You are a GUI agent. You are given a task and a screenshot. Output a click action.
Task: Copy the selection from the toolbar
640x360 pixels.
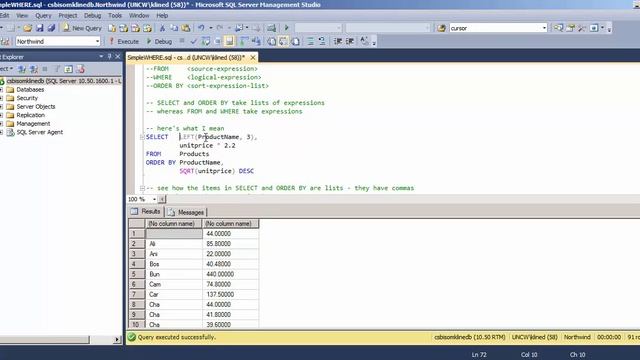174,28
